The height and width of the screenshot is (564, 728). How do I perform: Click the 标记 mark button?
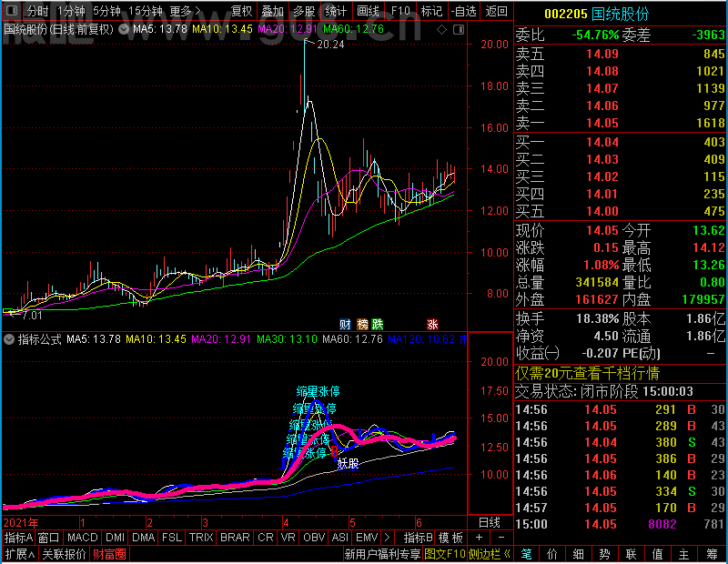431,11
